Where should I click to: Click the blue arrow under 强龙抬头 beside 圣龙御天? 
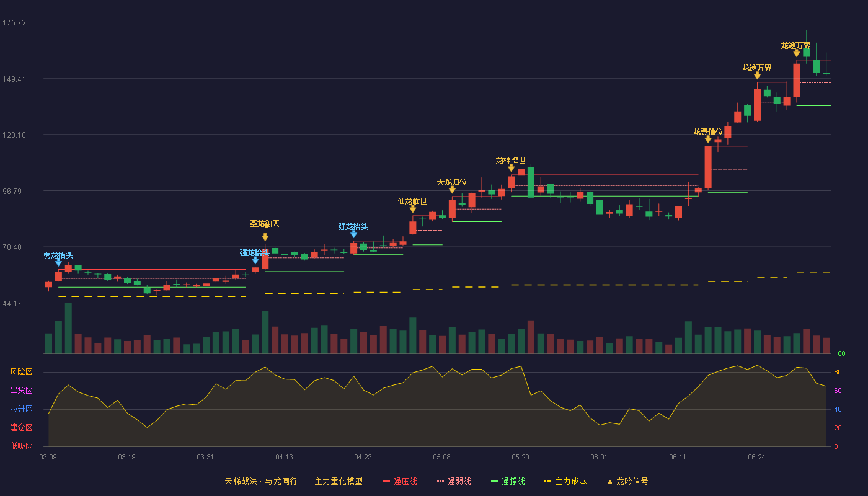pyautogui.click(x=255, y=260)
